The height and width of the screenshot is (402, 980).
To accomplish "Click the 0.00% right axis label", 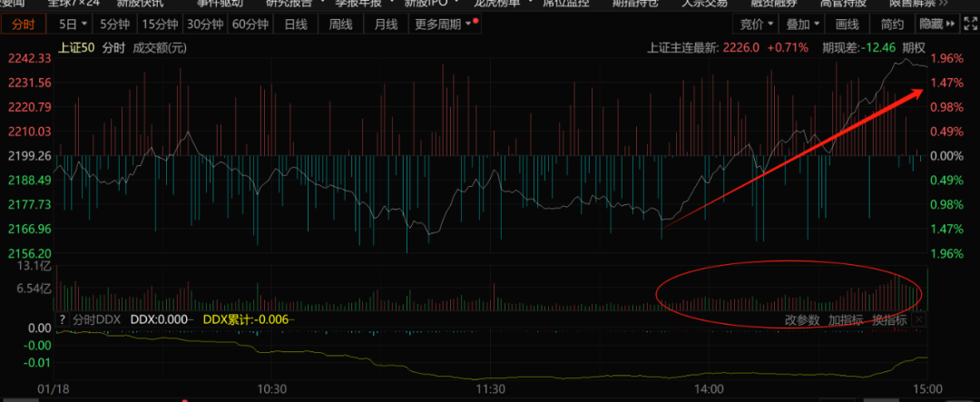I will (x=948, y=156).
